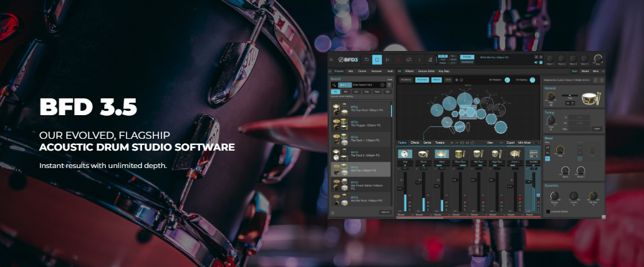Go to previous preset with small left arrow

coord(536,57)
